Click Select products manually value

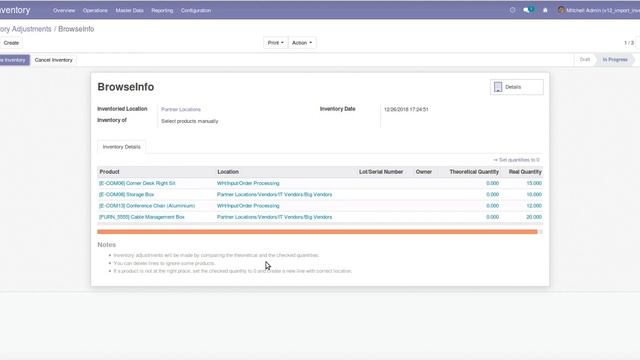[x=189, y=121]
